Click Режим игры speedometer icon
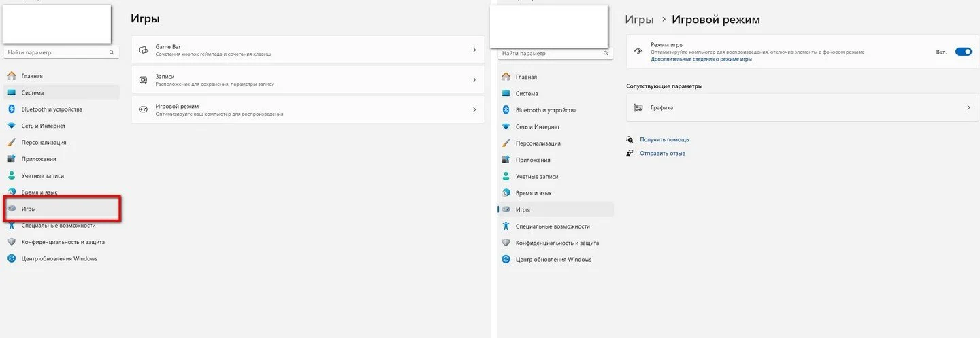Screen dimensions: 980x338 638,51
